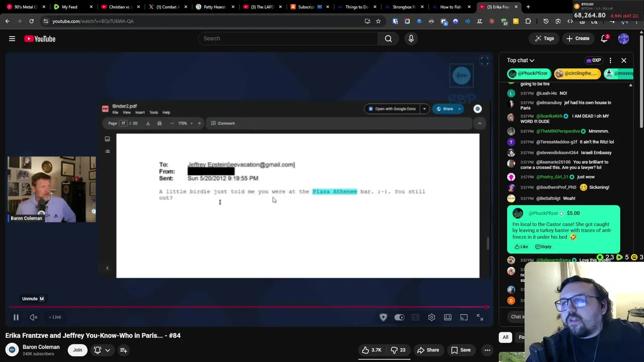Click the shield icon in the player controls

(x=383, y=317)
